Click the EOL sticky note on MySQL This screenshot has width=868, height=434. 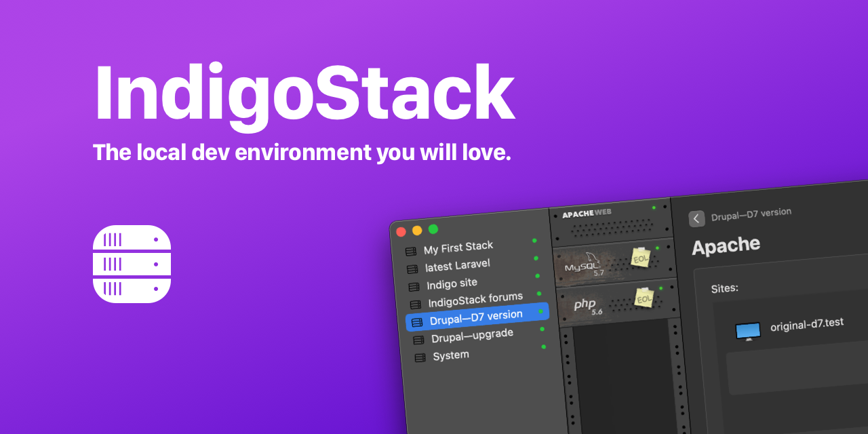pyautogui.click(x=641, y=258)
